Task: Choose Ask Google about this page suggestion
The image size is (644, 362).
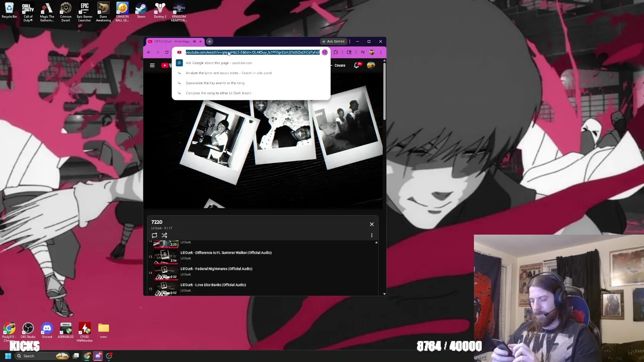Action: pyautogui.click(x=251, y=63)
